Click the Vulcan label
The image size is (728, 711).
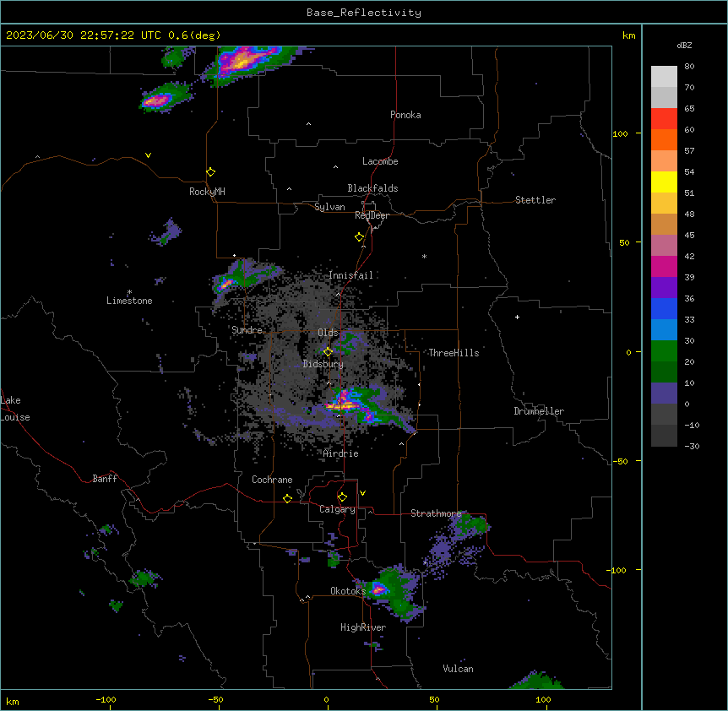coord(459,669)
